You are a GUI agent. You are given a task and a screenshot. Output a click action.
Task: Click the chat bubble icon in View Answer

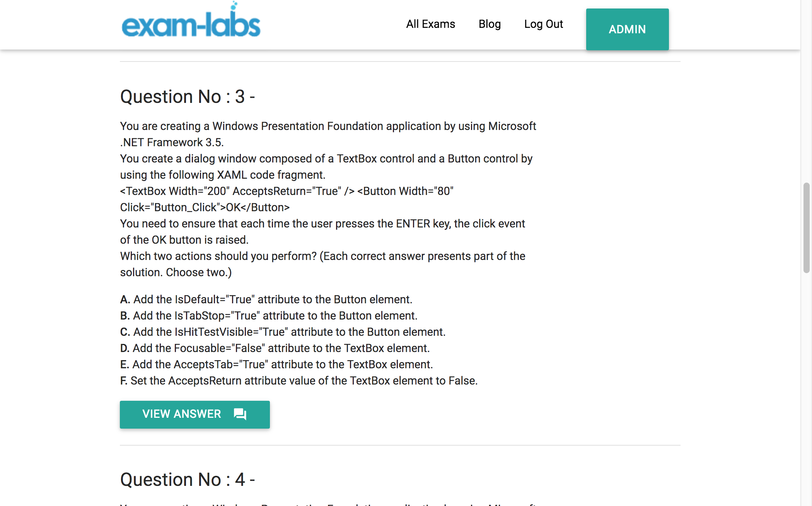pyautogui.click(x=240, y=414)
